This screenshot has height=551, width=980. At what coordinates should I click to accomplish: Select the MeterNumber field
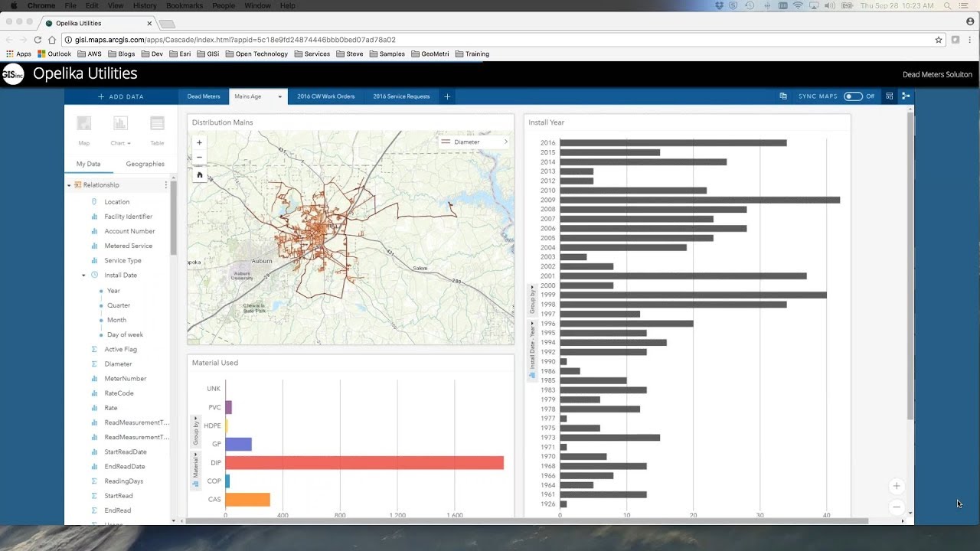(125, 378)
